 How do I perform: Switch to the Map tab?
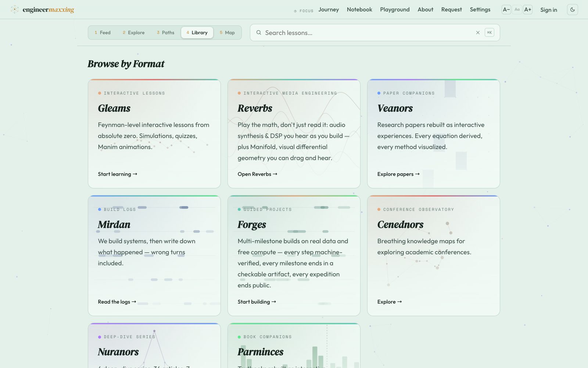click(x=227, y=32)
